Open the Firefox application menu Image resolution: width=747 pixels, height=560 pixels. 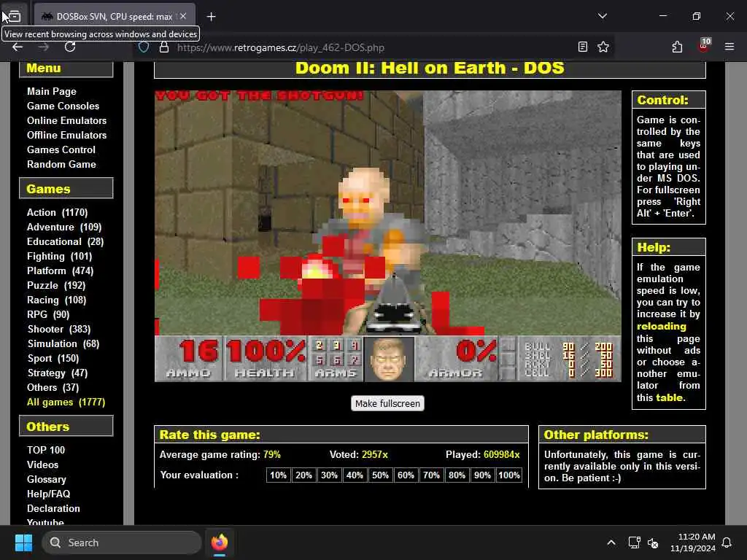(x=729, y=47)
